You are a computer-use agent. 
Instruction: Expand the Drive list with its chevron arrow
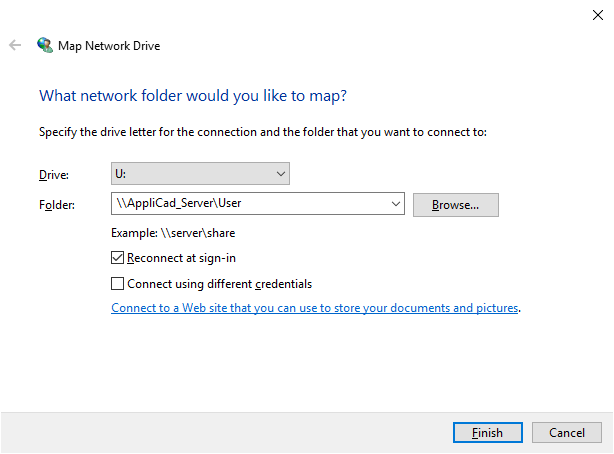[x=280, y=174]
